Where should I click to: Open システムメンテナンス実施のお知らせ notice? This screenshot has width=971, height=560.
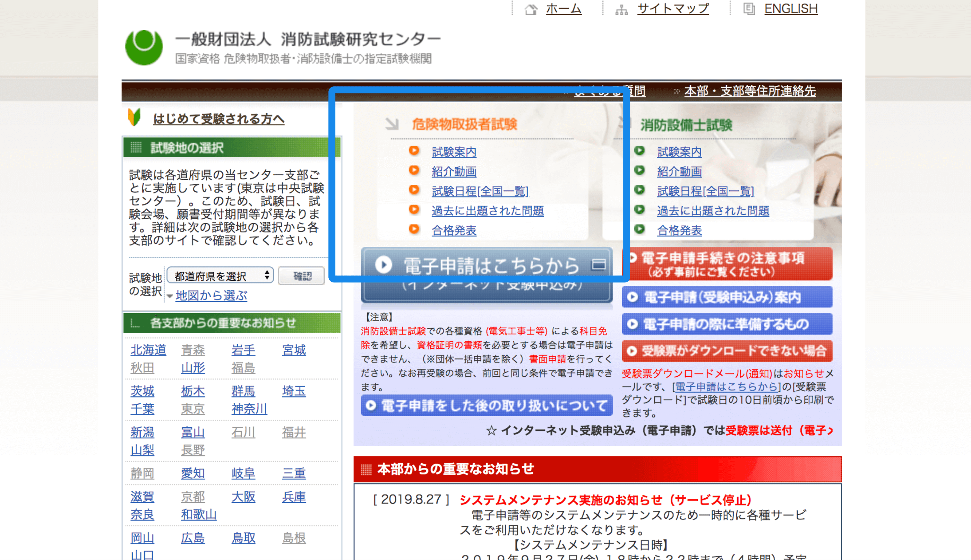click(x=606, y=500)
